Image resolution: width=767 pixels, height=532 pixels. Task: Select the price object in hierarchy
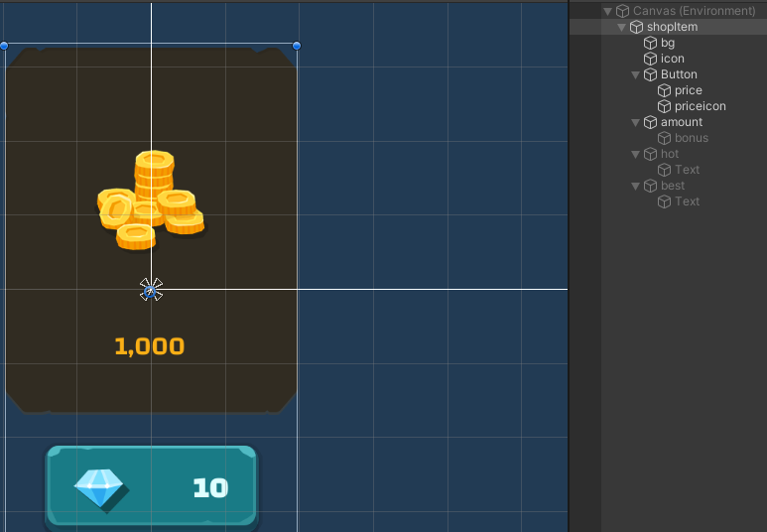click(689, 90)
